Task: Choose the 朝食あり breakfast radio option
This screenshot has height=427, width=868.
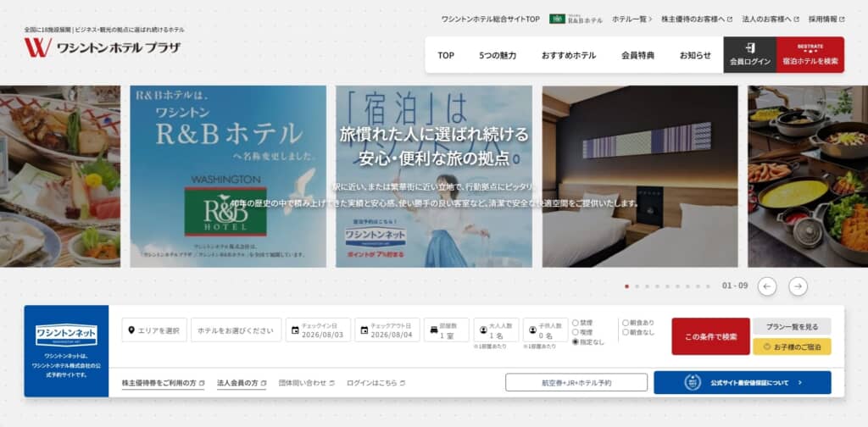Action: click(626, 323)
